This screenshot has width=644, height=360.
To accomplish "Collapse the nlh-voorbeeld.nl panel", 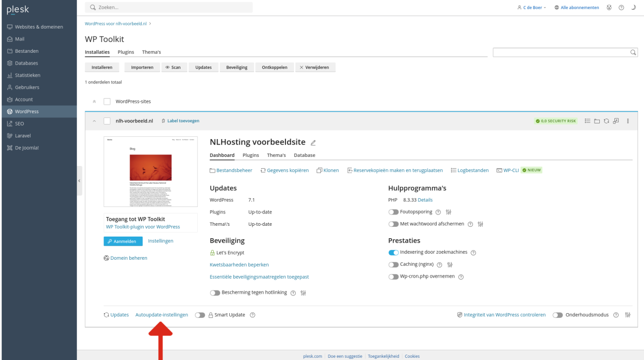I will tap(94, 121).
